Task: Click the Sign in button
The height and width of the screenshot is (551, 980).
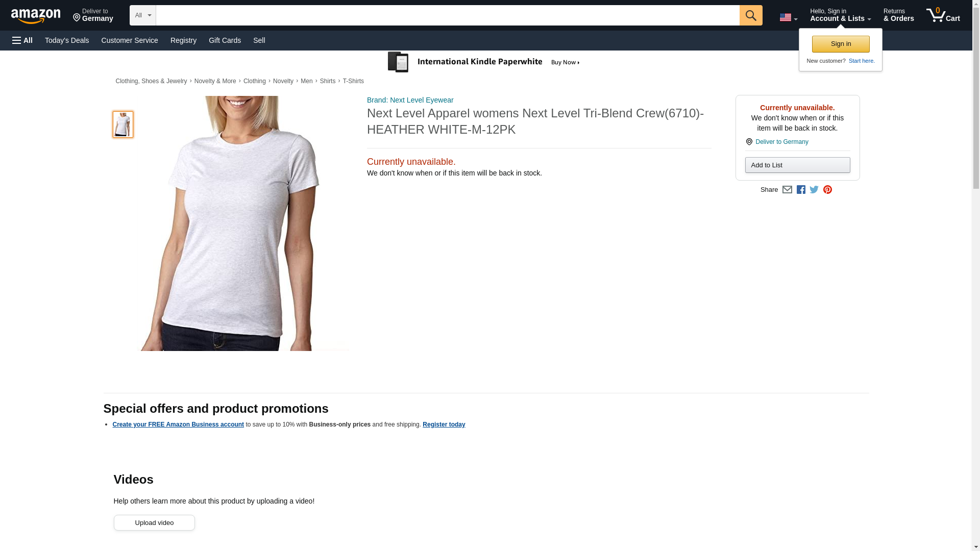Action: pyautogui.click(x=841, y=44)
